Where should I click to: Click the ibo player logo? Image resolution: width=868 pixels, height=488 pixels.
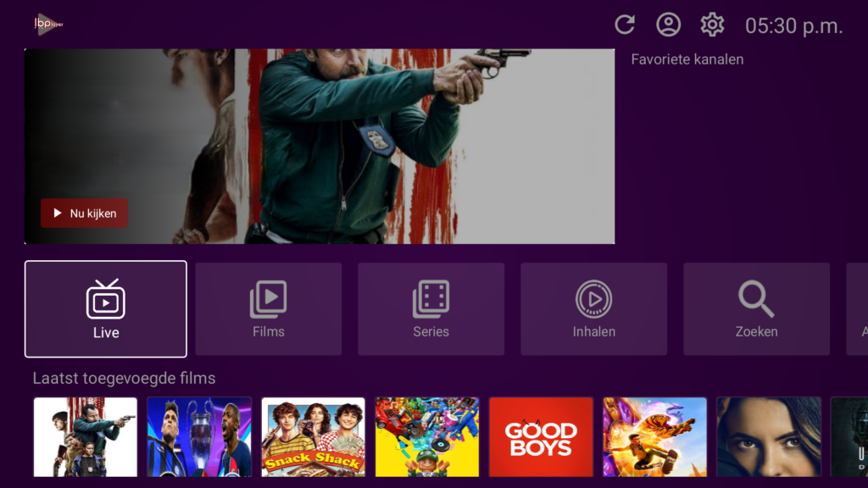(48, 24)
